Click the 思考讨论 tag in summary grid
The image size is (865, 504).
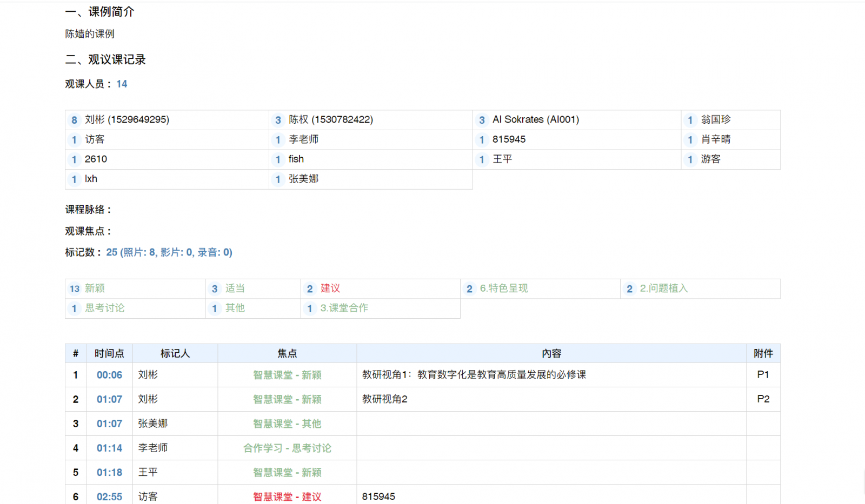point(104,308)
